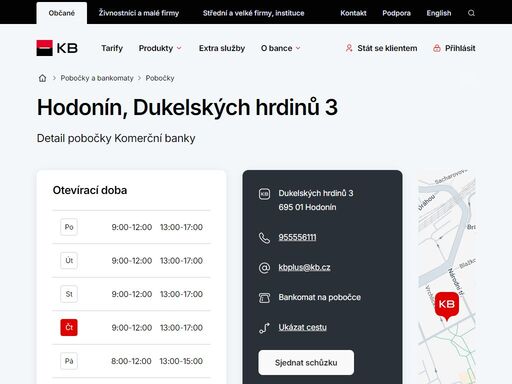This screenshot has height=384, width=512.
Task: Click on the map preview
Action: coord(447,277)
